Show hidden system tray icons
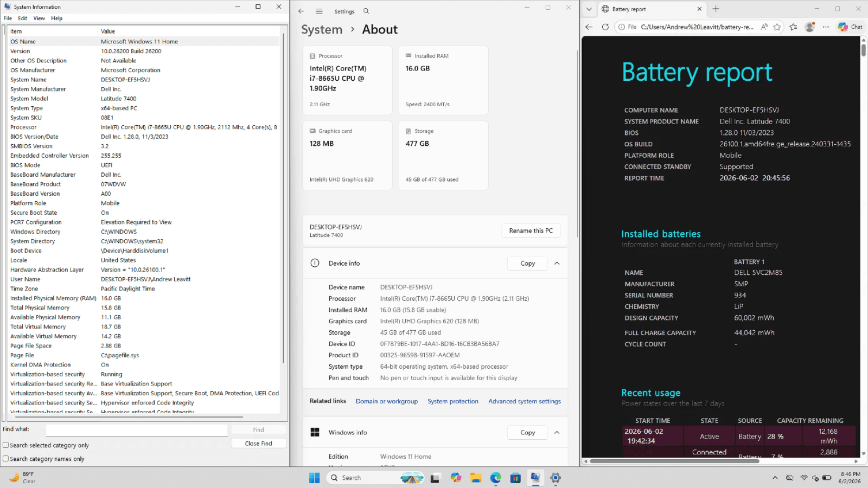This screenshot has height=488, width=868. 775,478
